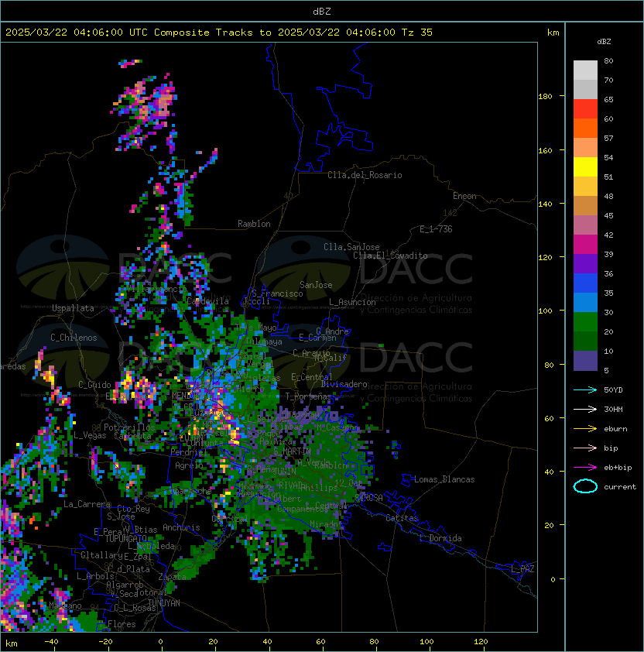This screenshot has height=652, width=644.
Task: Click the 'L_PAZ' map label
Action: (x=522, y=569)
